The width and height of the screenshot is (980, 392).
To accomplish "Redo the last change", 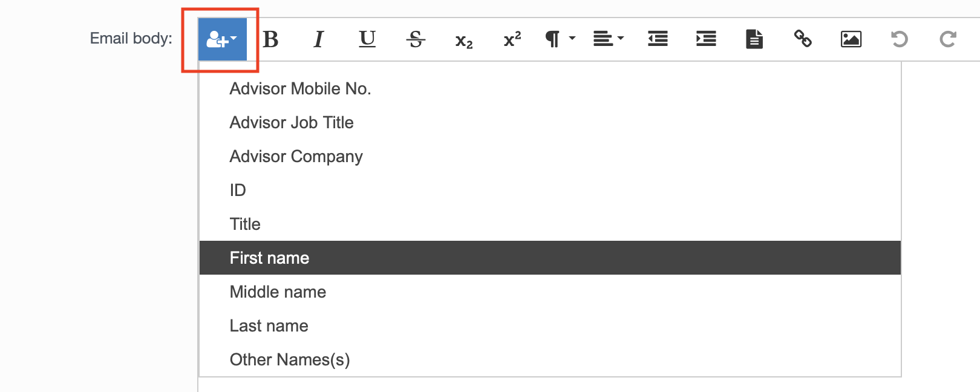I will click(x=947, y=39).
